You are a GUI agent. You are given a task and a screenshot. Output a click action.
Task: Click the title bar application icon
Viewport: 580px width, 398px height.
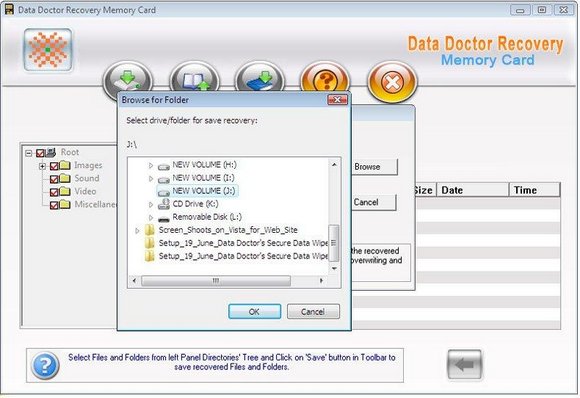[9, 10]
